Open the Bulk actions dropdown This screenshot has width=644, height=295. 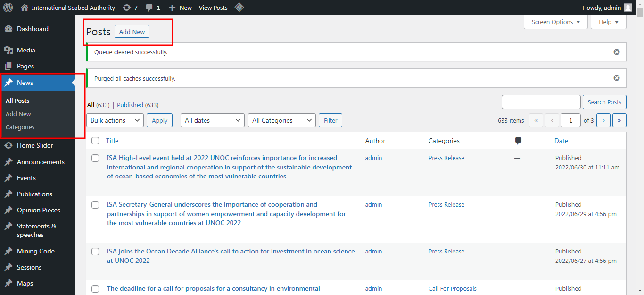tap(115, 120)
